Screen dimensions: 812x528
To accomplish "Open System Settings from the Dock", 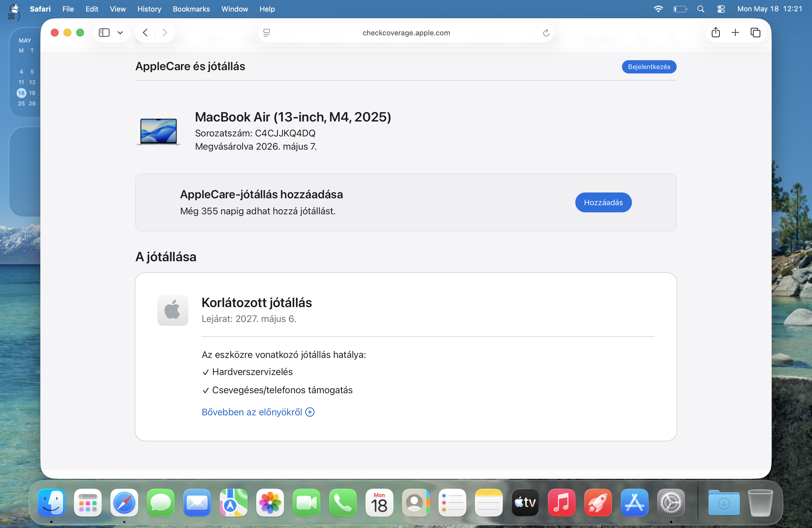I will click(671, 503).
